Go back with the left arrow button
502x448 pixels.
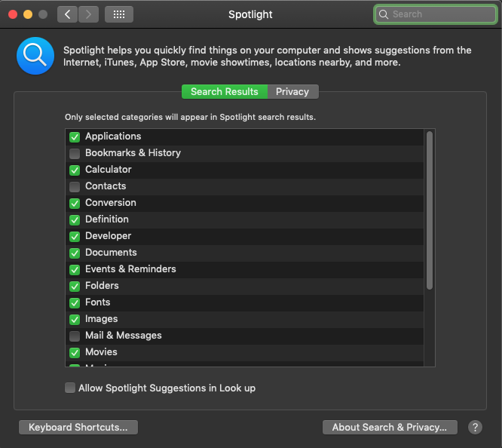(67, 14)
